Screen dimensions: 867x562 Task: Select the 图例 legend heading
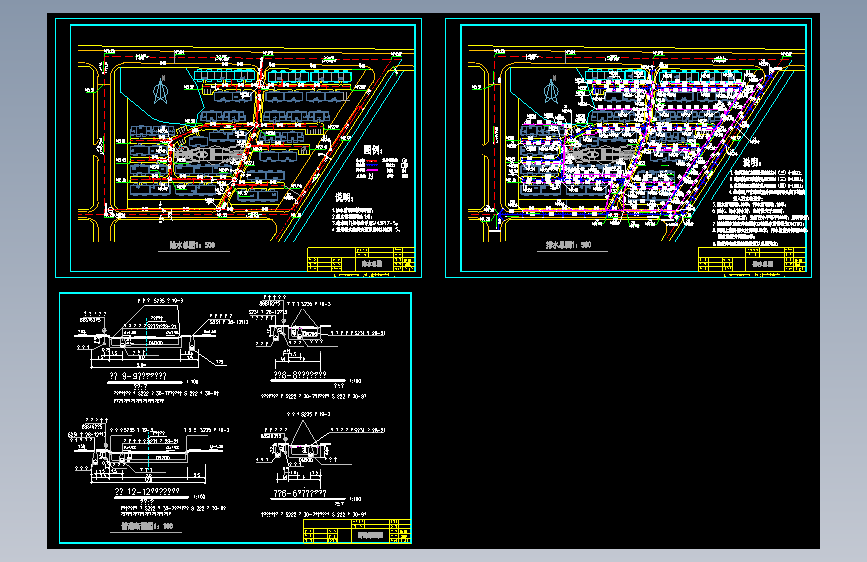[373, 150]
